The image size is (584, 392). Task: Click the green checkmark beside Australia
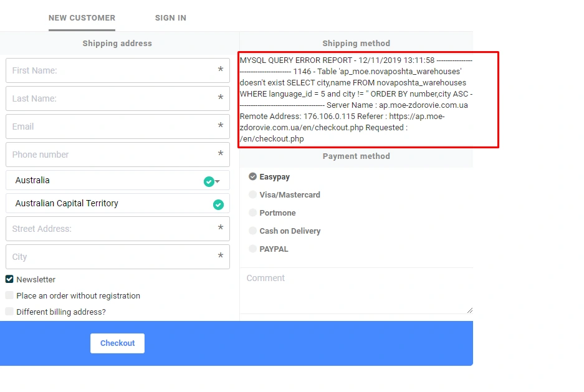(209, 181)
